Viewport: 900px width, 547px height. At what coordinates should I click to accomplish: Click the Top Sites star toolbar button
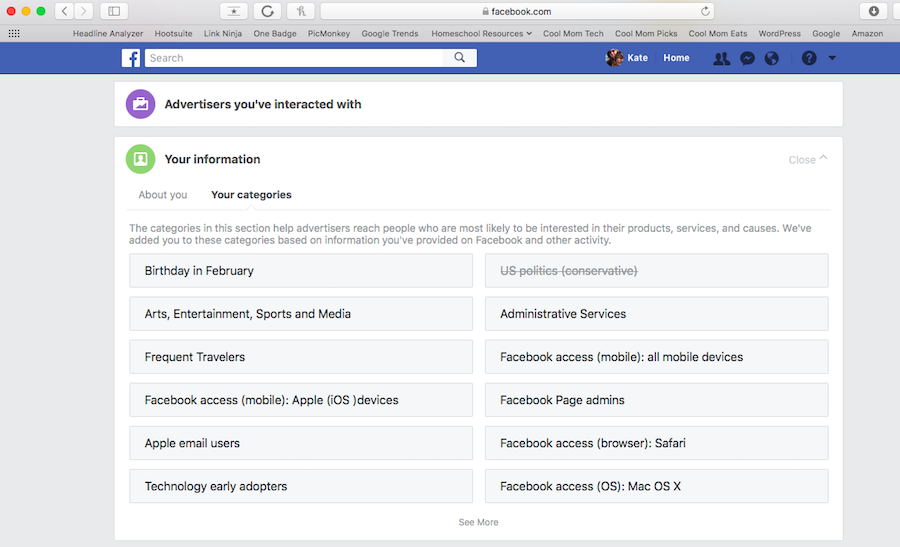click(x=234, y=11)
